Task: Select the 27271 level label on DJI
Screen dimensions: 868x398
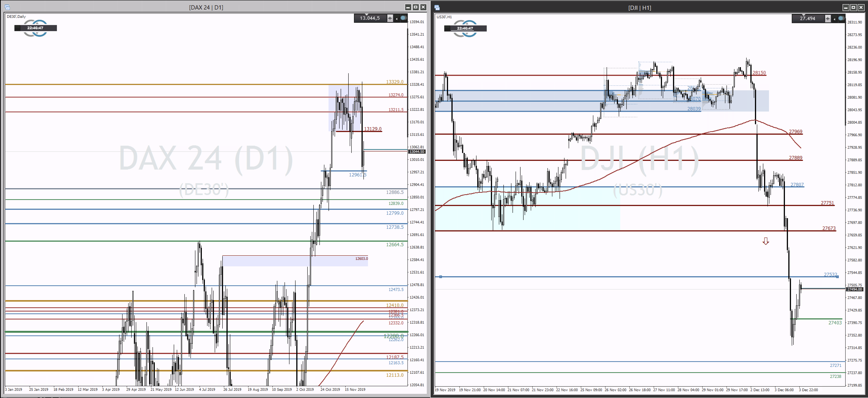Action: (835, 365)
